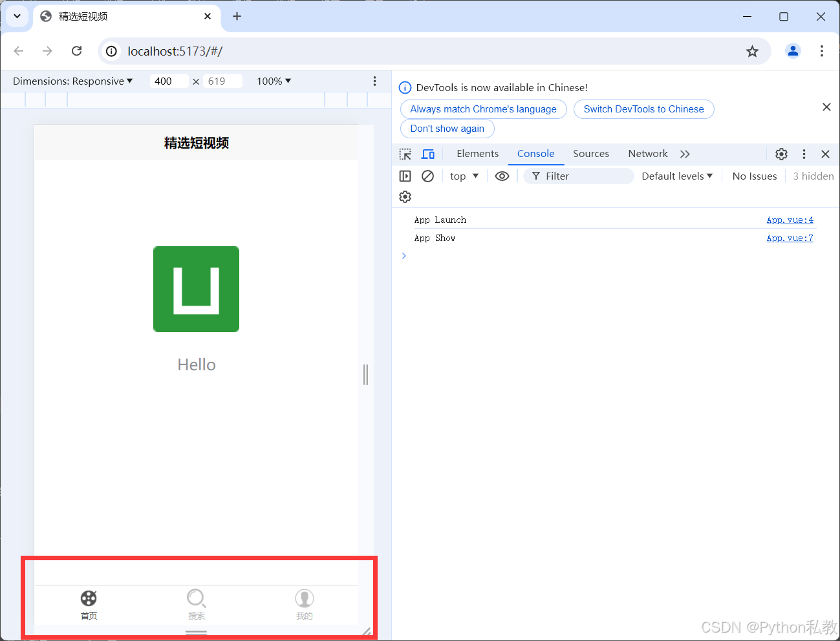
Task: Click the Hello text
Action: [x=197, y=364]
